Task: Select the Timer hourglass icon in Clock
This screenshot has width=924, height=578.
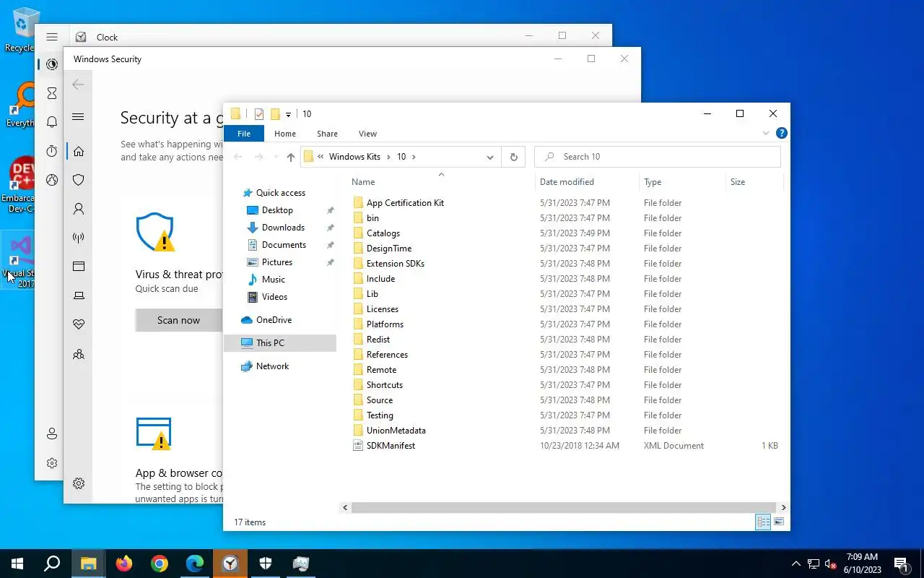Action: 52,93
